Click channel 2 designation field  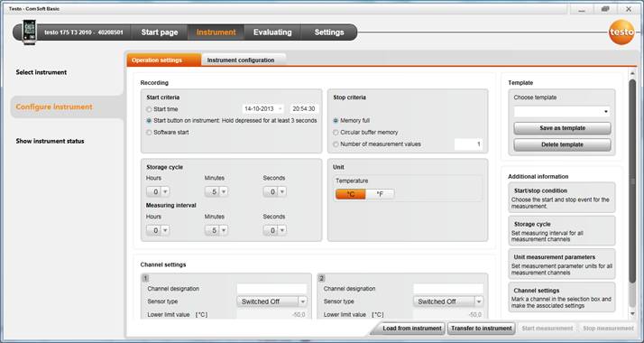(448, 289)
